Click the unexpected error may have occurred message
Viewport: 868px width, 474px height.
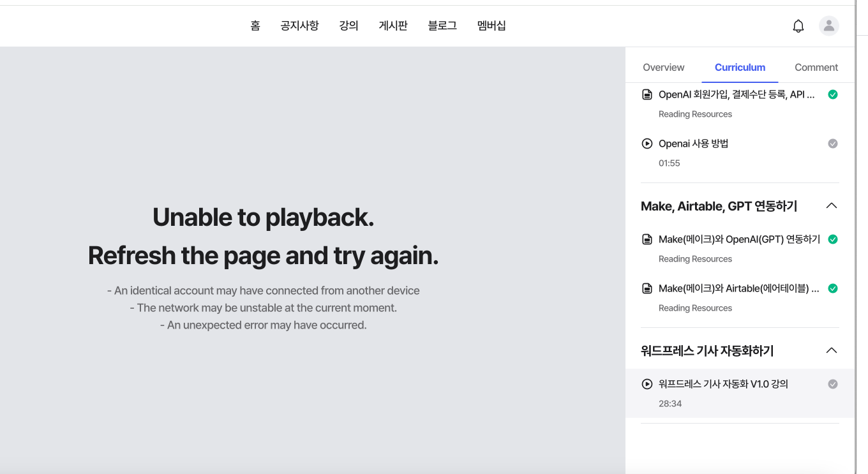(x=263, y=325)
